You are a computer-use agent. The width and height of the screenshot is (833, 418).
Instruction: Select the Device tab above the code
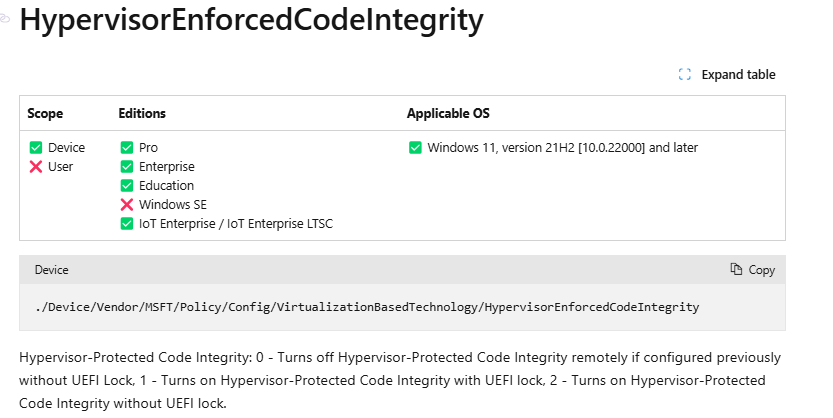pos(52,270)
